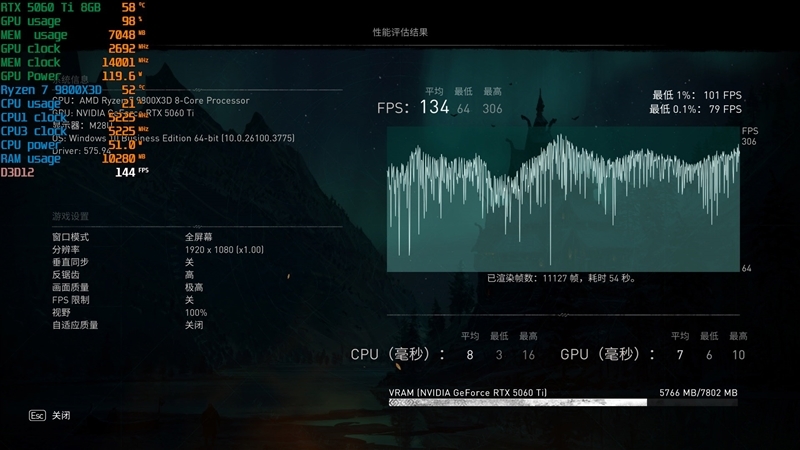Click the Ryzen 7 9800X3D overlay label
800x450 pixels.
(51, 90)
